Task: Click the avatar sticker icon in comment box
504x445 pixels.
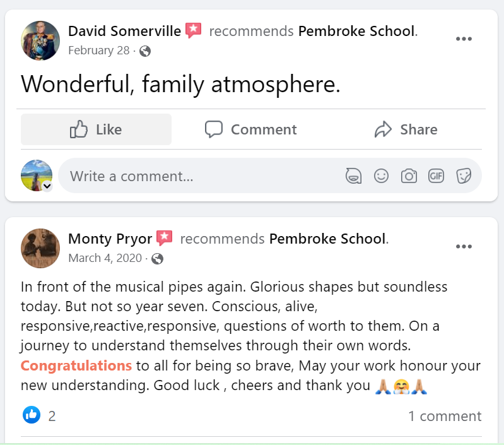Action: [x=354, y=176]
